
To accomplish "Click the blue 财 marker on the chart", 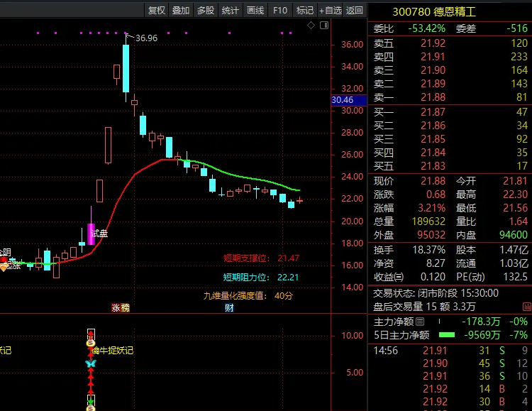I will click(229, 307).
